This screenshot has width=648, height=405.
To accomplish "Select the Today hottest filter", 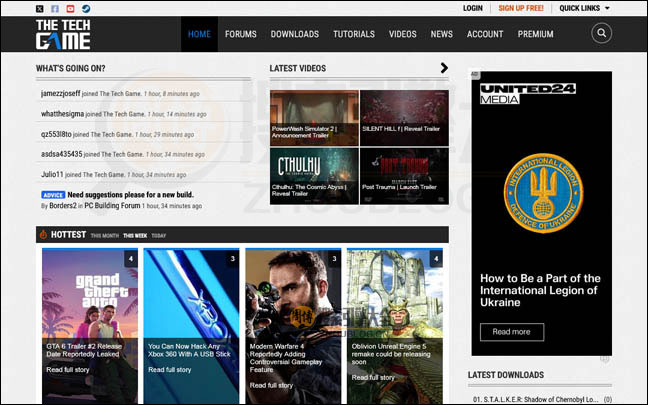I will tap(159, 236).
